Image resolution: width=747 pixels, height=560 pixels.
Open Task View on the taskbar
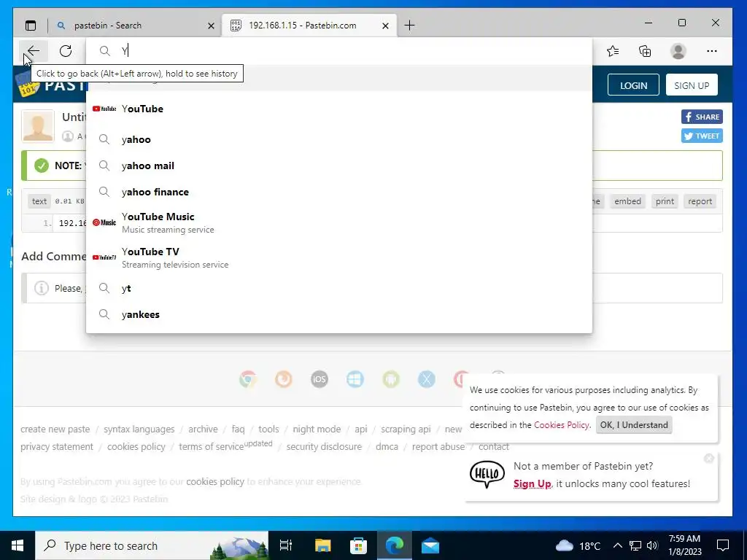[x=286, y=545]
